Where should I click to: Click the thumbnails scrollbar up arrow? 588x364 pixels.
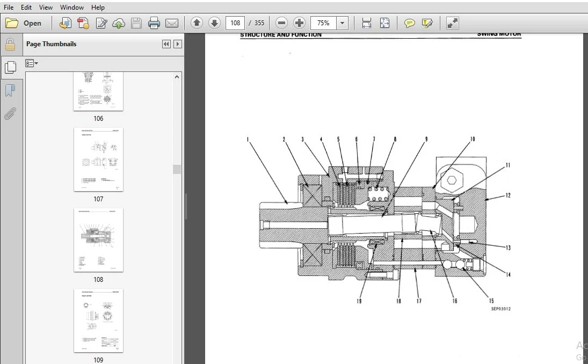177,77
